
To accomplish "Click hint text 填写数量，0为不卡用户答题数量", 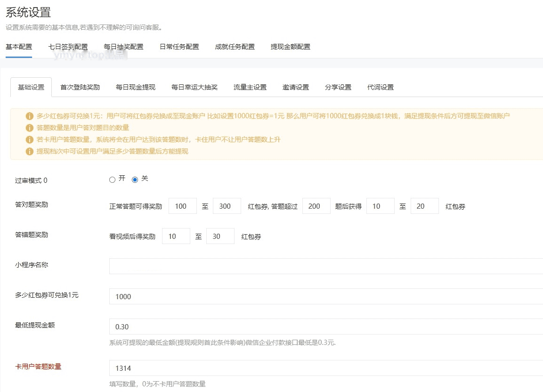I will click(x=158, y=384).
